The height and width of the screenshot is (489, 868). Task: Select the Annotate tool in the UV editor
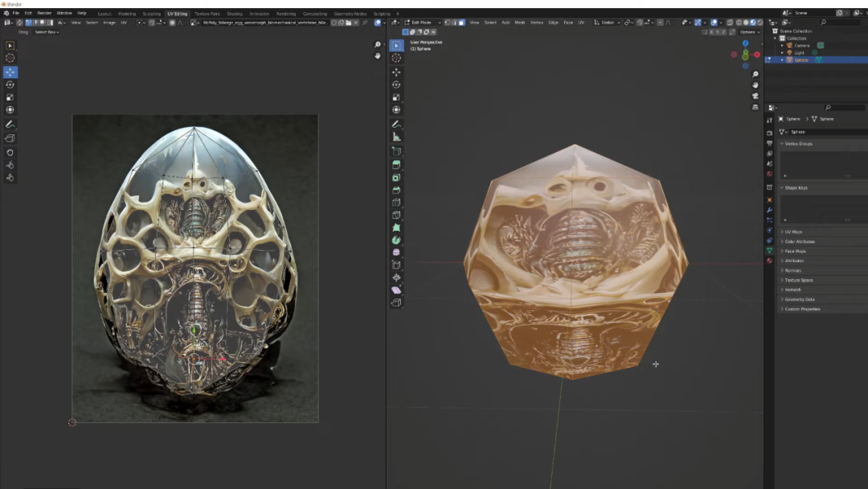10,125
